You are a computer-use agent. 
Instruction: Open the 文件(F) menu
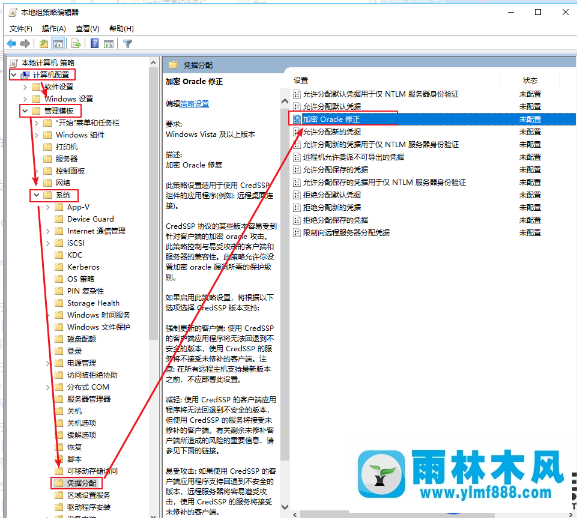(x=21, y=28)
